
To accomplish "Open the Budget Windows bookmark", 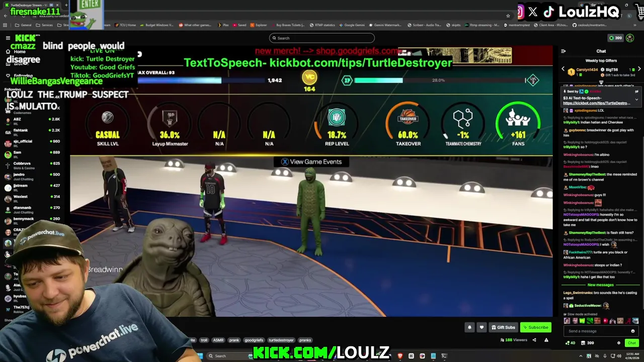I will coord(157,25).
